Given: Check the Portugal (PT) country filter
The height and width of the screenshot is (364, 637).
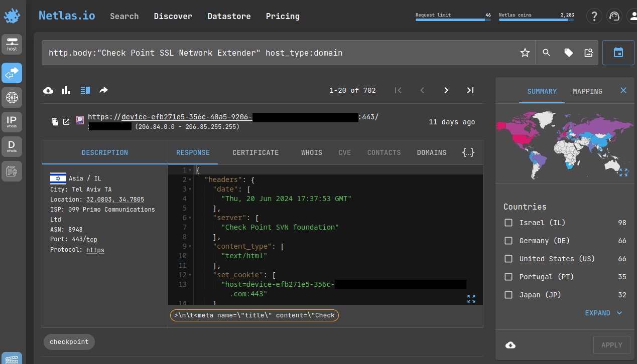Looking at the screenshot, I should coord(508,277).
